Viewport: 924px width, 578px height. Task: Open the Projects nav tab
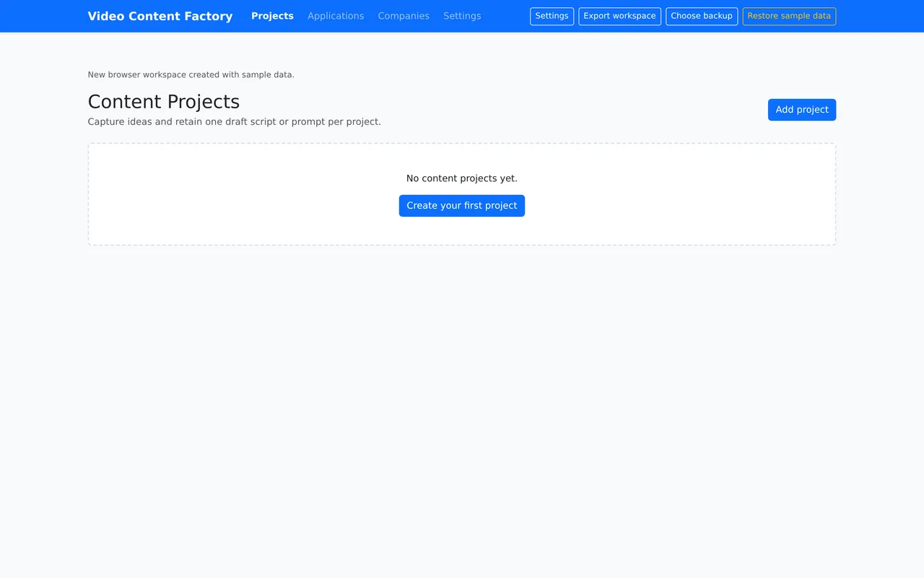[272, 16]
